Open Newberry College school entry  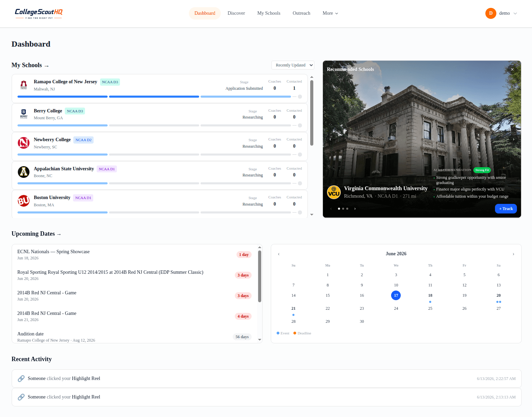tap(160, 146)
